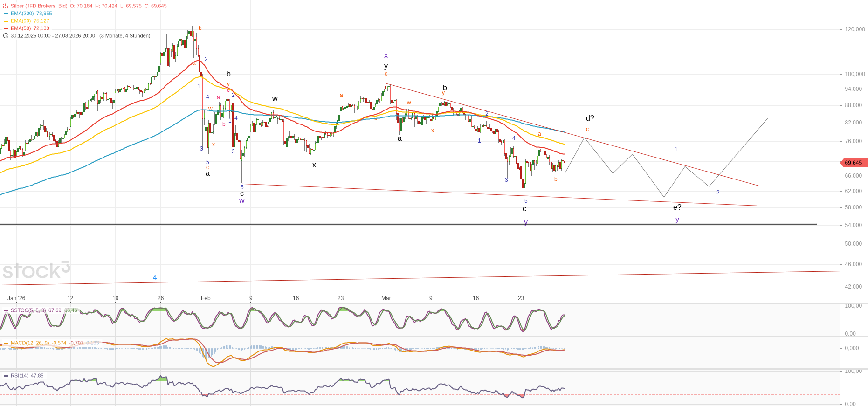The height and width of the screenshot is (406, 868).
Task: Select the RSI(14) indicator label
Action: point(20,376)
